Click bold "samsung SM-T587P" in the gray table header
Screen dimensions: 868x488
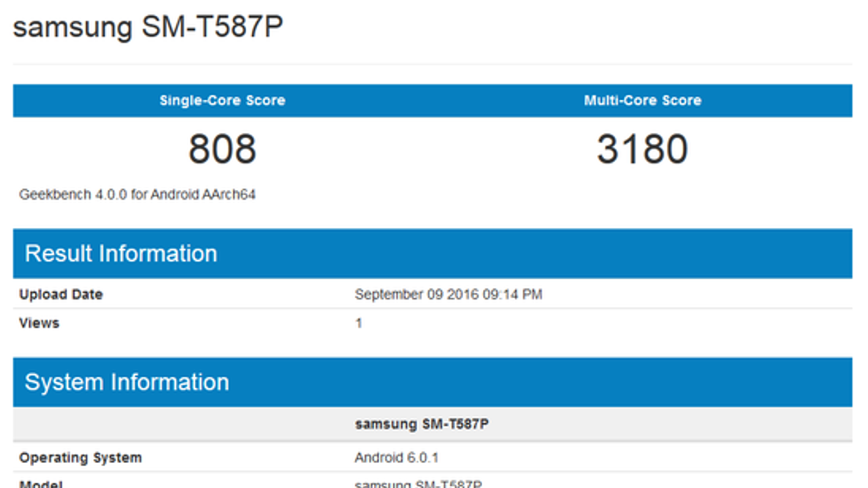click(x=422, y=424)
